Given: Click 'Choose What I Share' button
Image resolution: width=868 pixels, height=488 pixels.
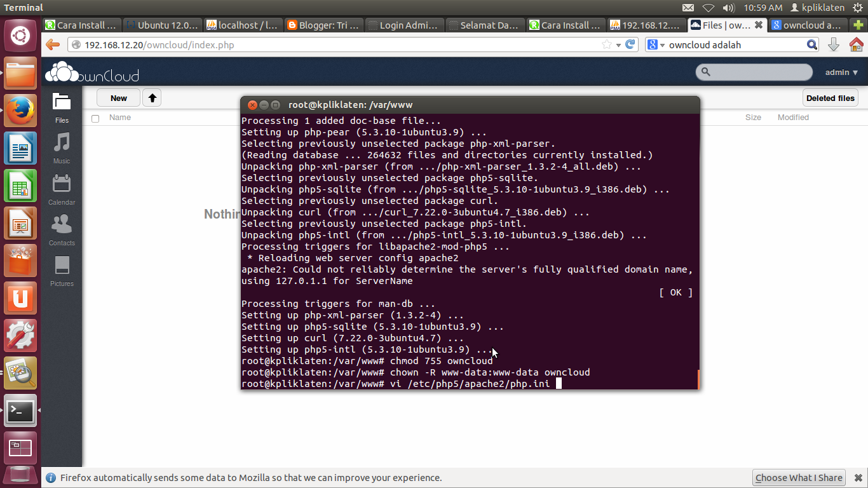Looking at the screenshot, I should click(799, 478).
